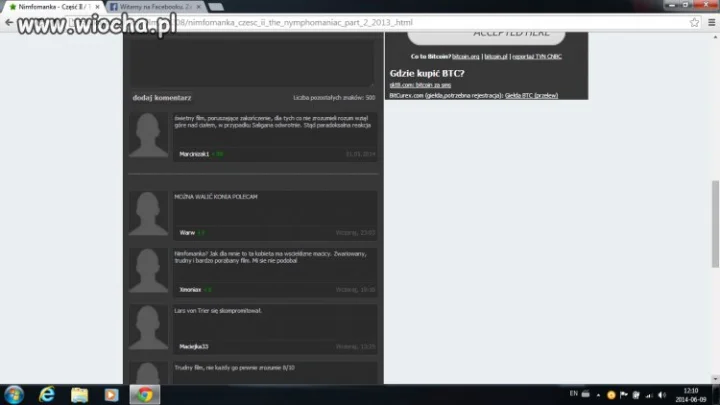Open the Giełda BTC (przelew) link
720x405 pixels.
coord(531,96)
